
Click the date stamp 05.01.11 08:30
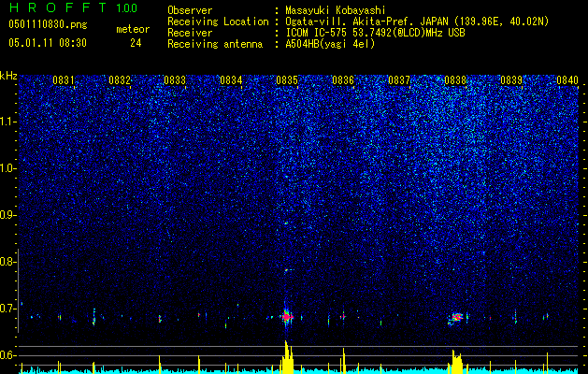pyautogui.click(x=48, y=43)
